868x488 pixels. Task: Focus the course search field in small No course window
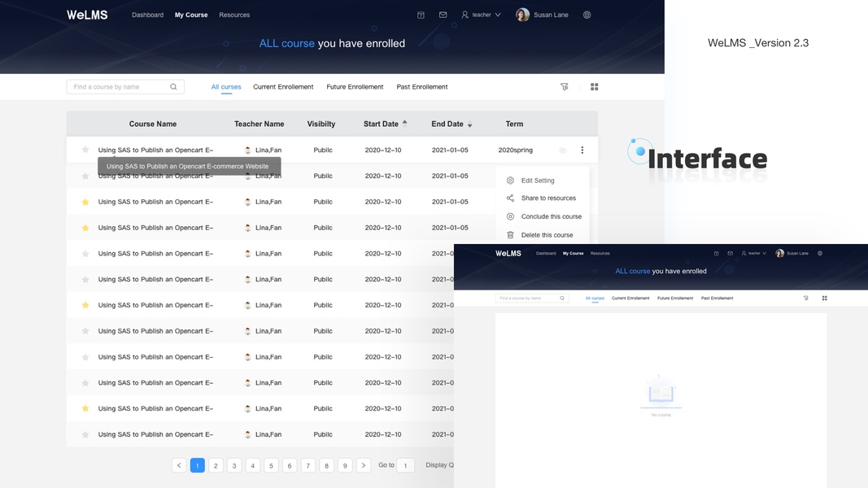tap(532, 298)
